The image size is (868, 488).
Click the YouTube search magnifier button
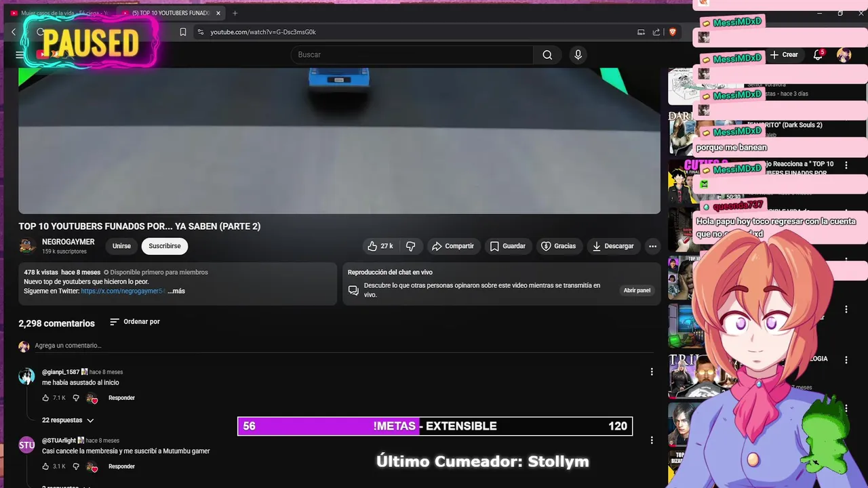[547, 55]
